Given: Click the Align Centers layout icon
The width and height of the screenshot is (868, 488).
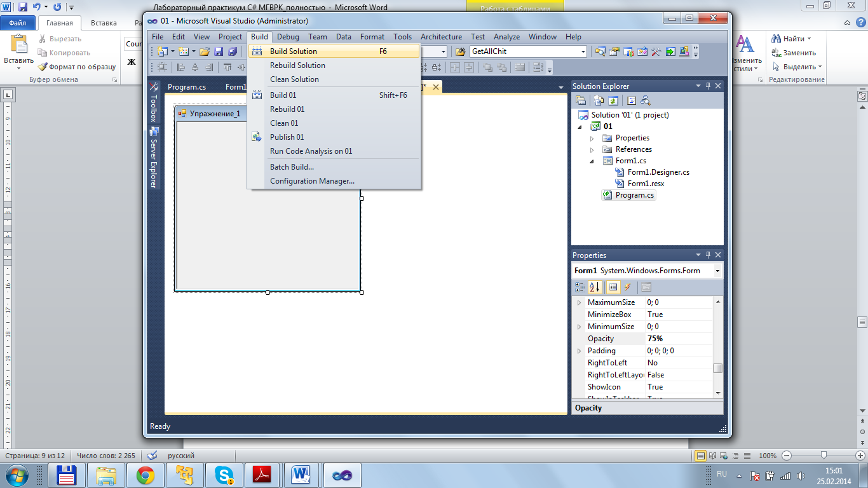Looking at the screenshot, I should click(x=195, y=67).
